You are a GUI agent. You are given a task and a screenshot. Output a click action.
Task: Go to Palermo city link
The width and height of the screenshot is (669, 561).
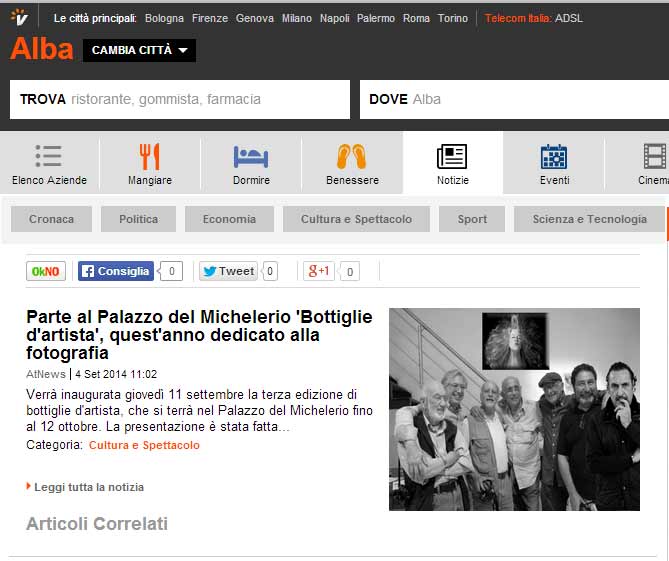(x=375, y=18)
